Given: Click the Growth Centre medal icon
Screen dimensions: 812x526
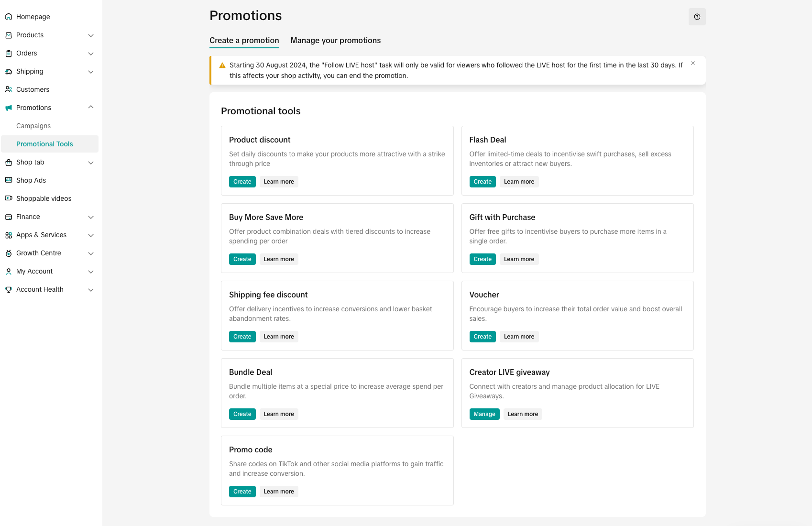Looking at the screenshot, I should [x=9, y=253].
